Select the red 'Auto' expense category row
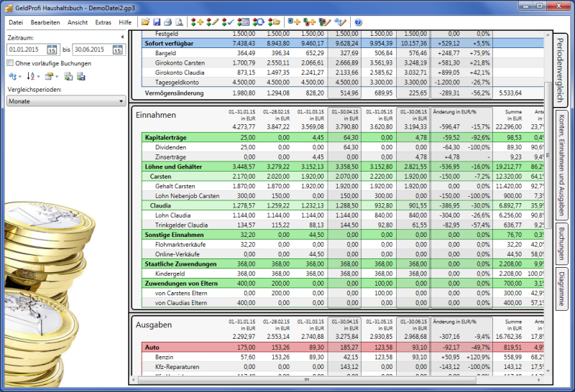The image size is (575, 392). click(151, 347)
